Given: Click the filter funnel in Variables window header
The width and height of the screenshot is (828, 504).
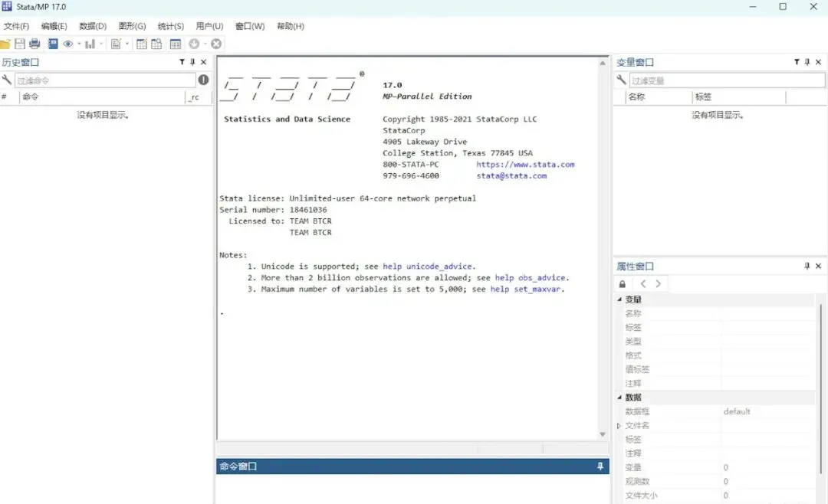Looking at the screenshot, I should point(797,62).
